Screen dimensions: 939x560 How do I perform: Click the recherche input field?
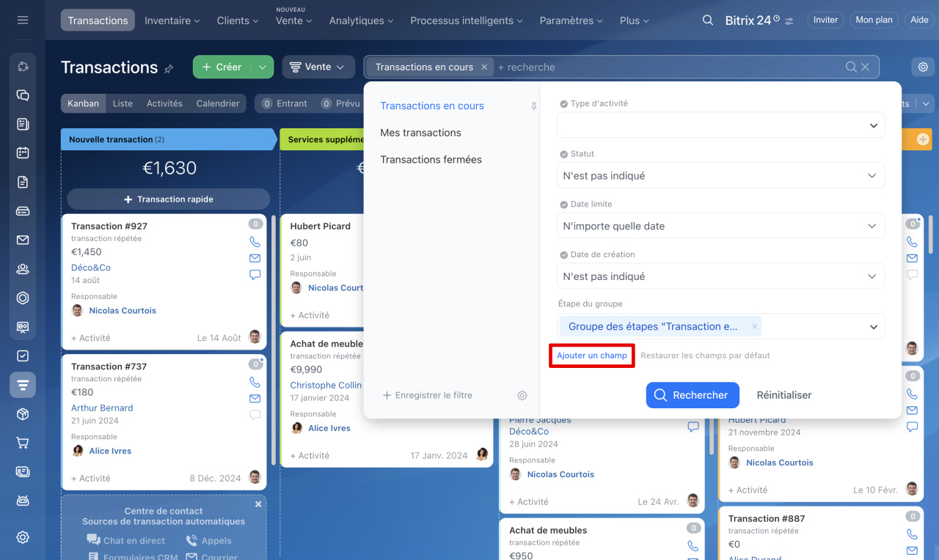pos(660,67)
